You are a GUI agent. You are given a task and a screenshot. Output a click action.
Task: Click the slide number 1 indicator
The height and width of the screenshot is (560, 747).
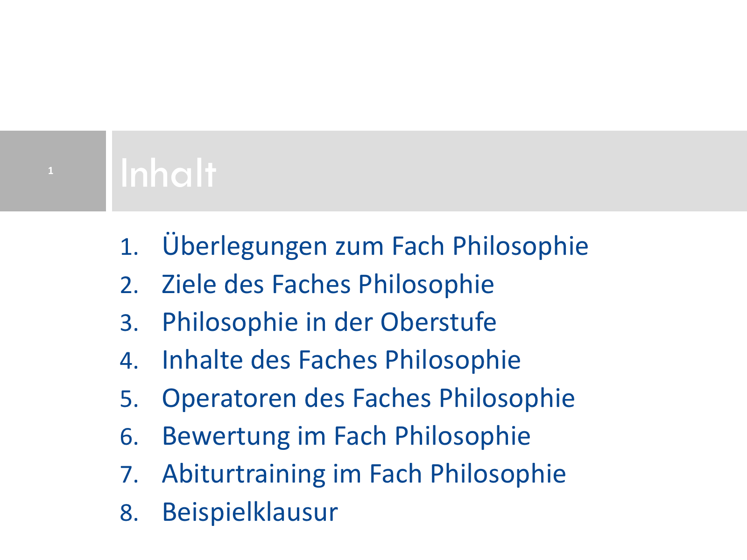click(50, 171)
